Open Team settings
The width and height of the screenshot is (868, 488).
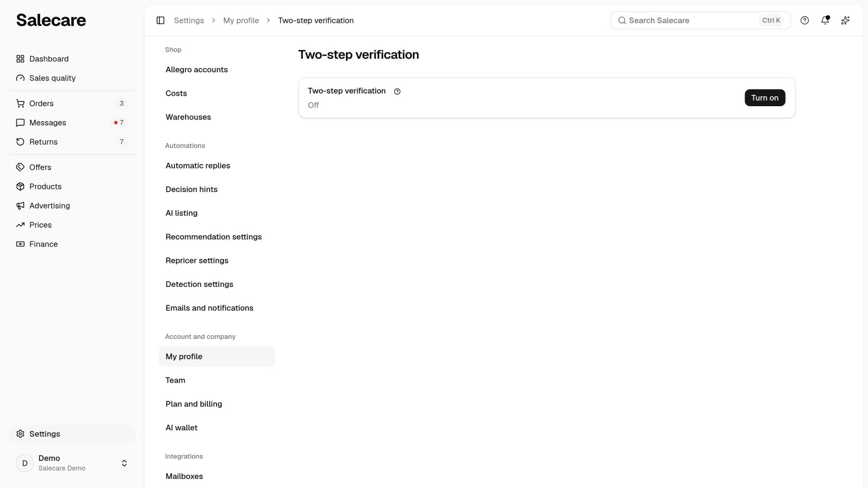point(217,380)
